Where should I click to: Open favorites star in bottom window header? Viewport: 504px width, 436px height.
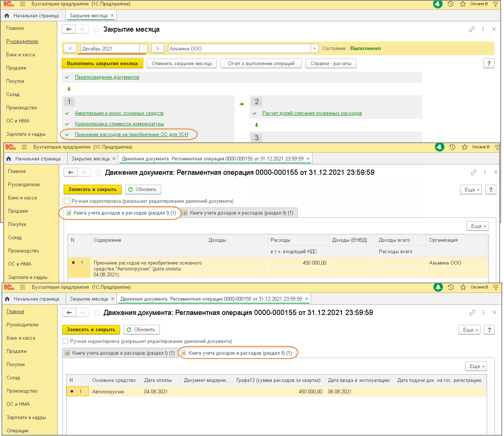463,287
